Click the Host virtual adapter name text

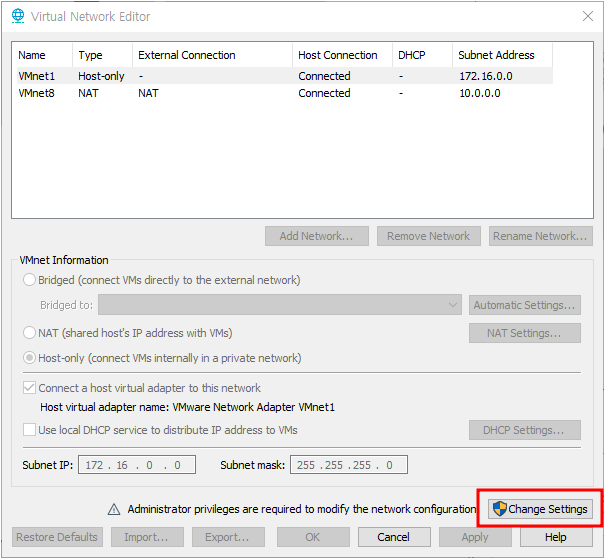[188, 407]
